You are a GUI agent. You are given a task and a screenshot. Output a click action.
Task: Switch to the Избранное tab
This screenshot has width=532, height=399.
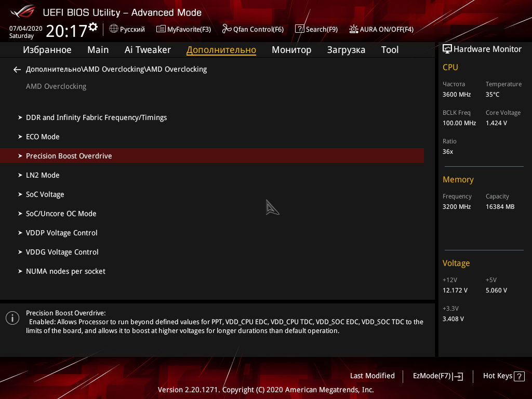click(x=47, y=50)
